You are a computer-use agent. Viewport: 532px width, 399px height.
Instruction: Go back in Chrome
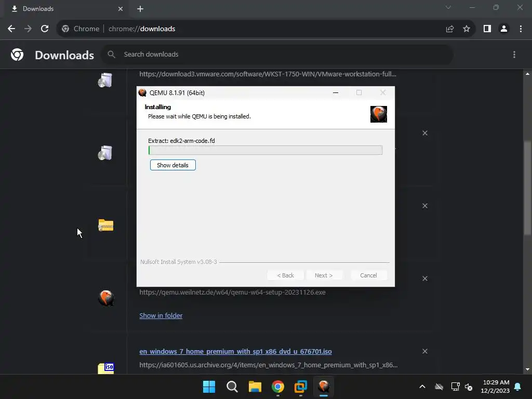pyautogui.click(x=11, y=29)
